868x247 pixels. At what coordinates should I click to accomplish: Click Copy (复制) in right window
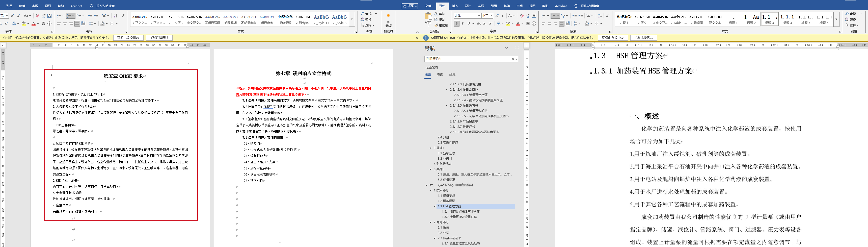pos(440,19)
